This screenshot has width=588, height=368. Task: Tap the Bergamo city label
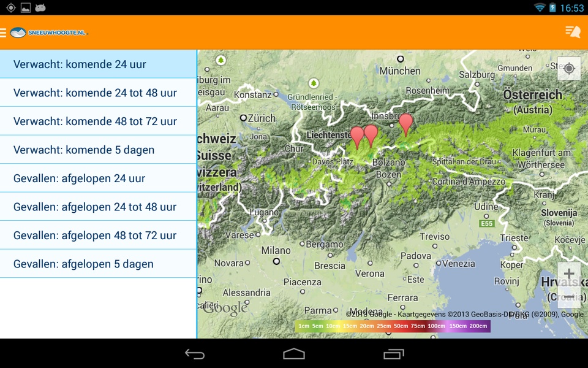[325, 245]
